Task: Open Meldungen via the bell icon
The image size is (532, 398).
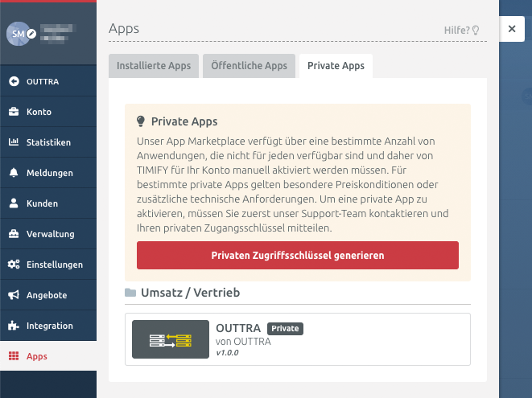Action: click(14, 173)
